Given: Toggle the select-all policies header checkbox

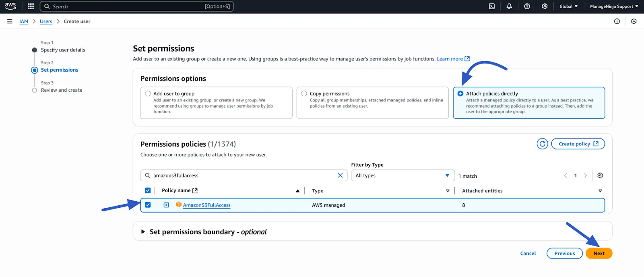Looking at the screenshot, I should pyautogui.click(x=148, y=190).
